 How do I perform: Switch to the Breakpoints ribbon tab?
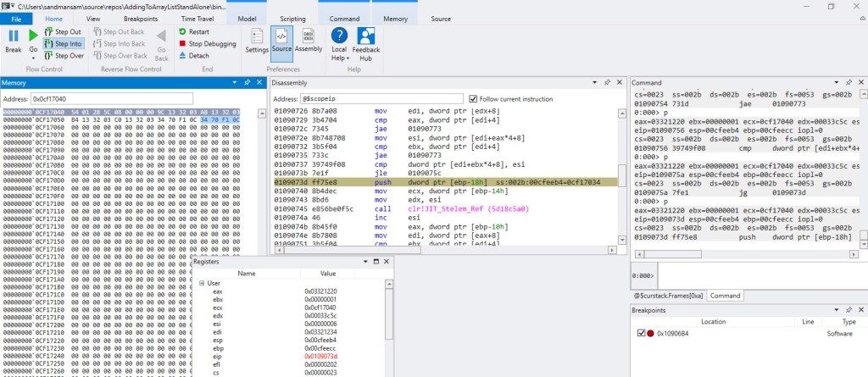[140, 17]
